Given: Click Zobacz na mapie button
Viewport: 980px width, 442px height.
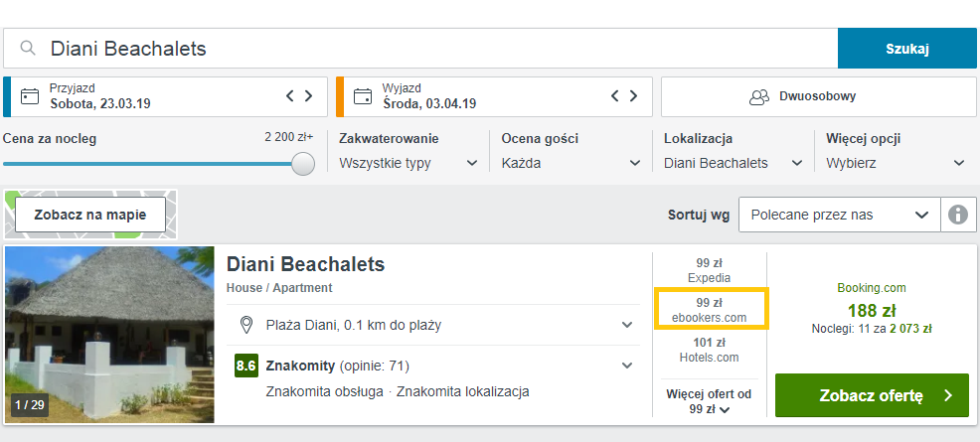Looking at the screenshot, I should click(x=90, y=215).
